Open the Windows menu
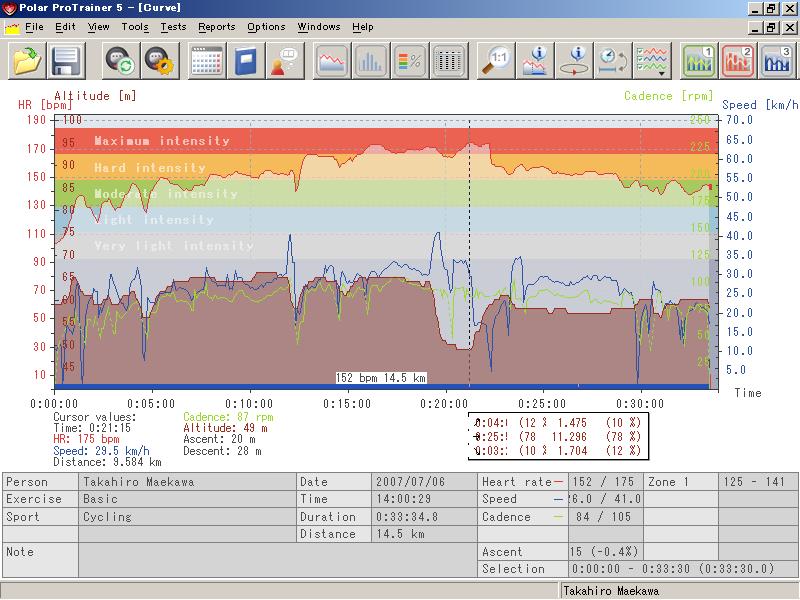 [318, 27]
